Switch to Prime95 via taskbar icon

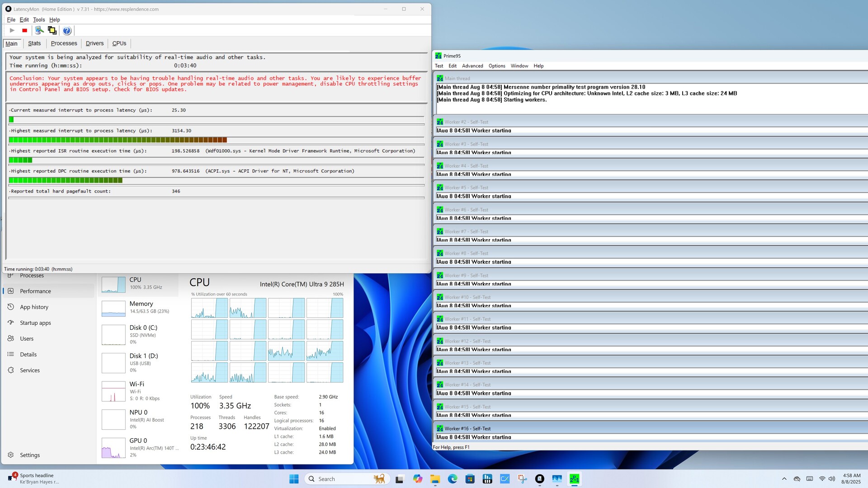[575, 479]
